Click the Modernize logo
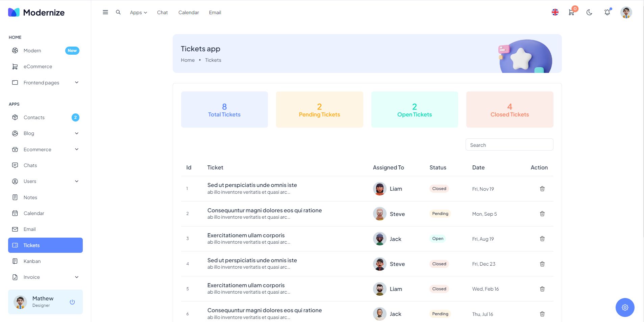This screenshot has height=322, width=644. click(36, 12)
